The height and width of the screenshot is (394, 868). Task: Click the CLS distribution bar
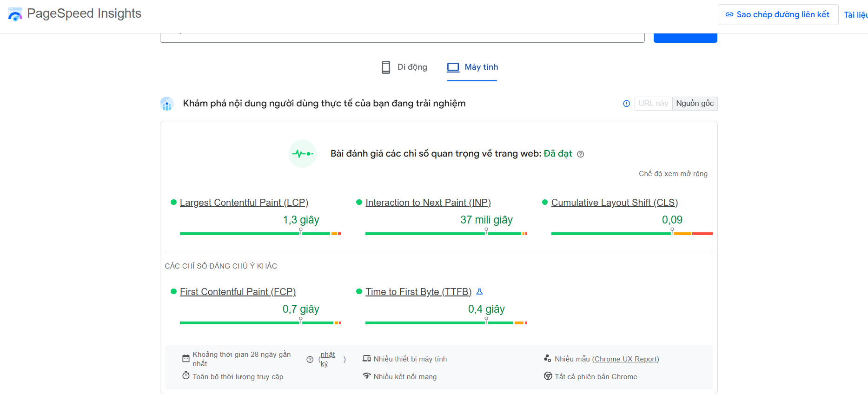(632, 234)
